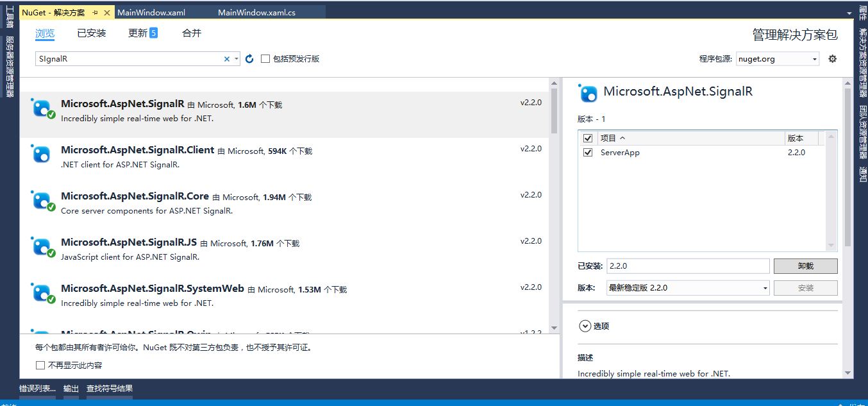This screenshot has width=868, height=406.
Task: Pin the NuGet - 解决方案 tab
Action: pyautogui.click(x=95, y=12)
